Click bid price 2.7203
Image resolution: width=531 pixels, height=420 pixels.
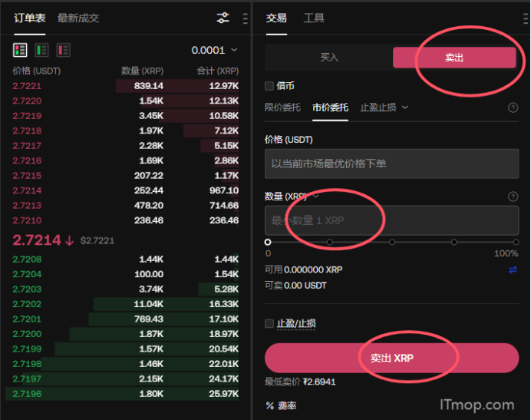(x=27, y=289)
